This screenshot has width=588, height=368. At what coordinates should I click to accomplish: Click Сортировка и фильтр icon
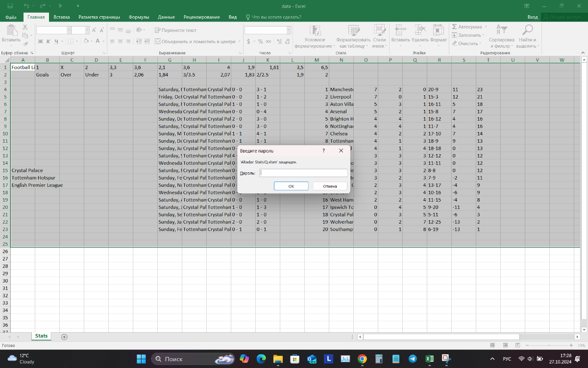click(x=502, y=29)
